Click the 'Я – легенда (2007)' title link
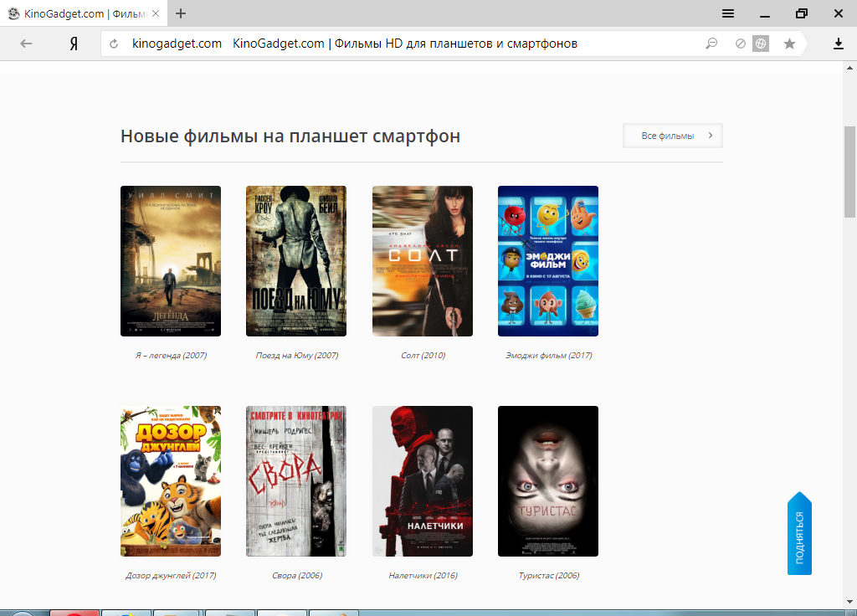The image size is (857, 616). (x=171, y=355)
